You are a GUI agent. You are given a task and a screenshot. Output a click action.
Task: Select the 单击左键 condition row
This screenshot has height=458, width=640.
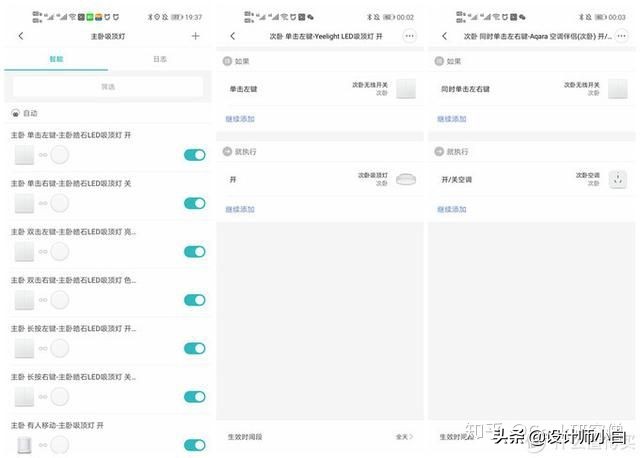click(x=320, y=89)
